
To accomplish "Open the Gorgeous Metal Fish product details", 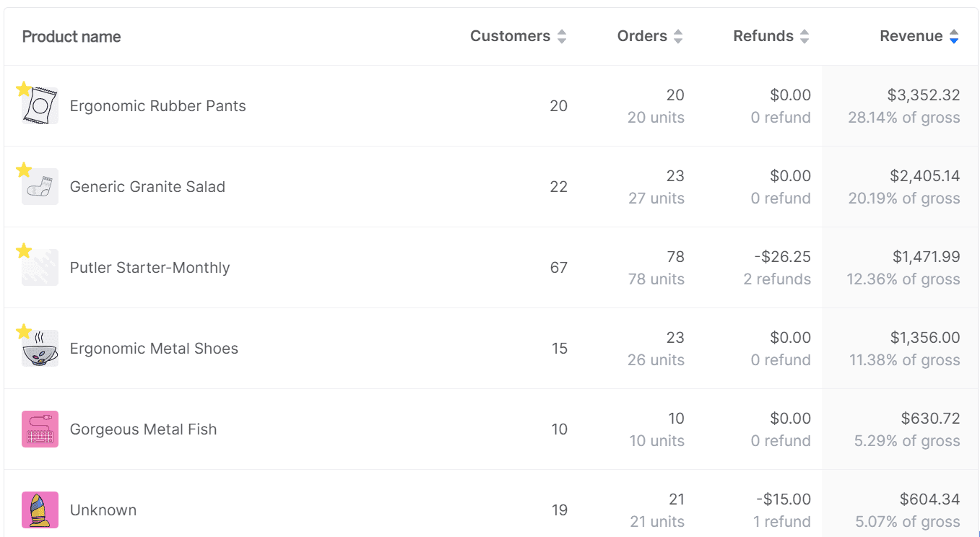I will (x=143, y=429).
